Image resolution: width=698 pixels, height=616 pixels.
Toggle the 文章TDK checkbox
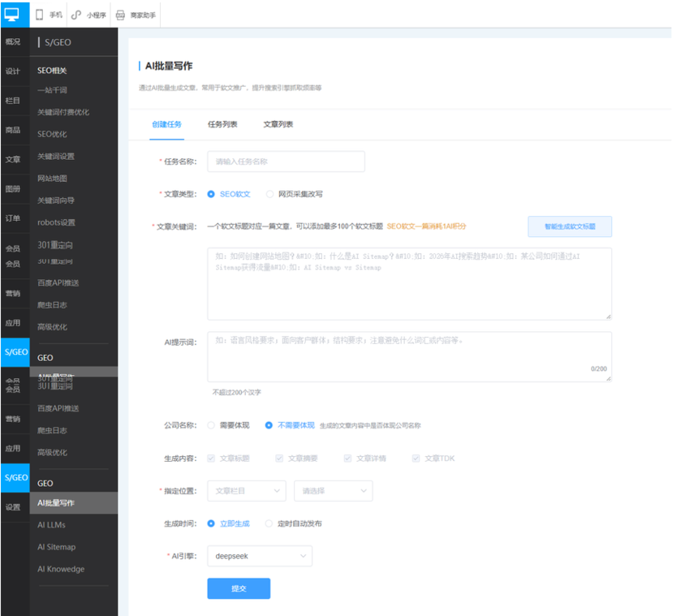click(416, 458)
